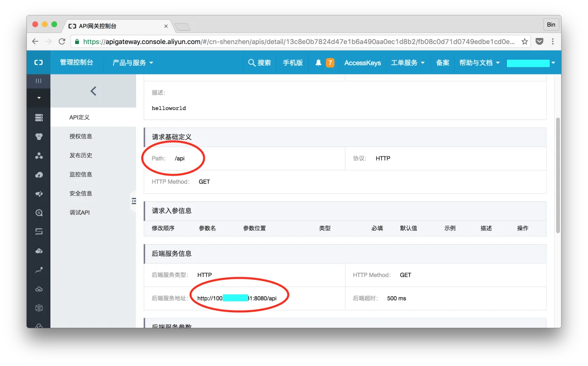The height and width of the screenshot is (366, 588).
Task: Open the message box sidebar icon
Action: pos(39,232)
